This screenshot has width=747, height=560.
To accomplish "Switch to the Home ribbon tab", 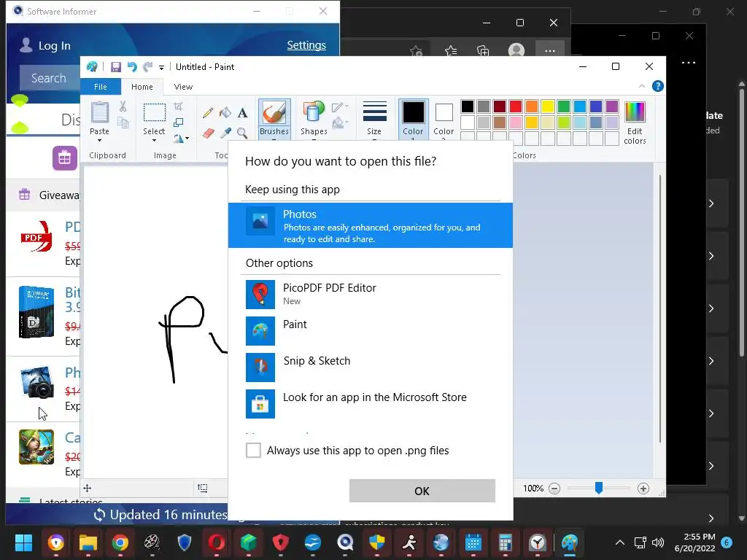I will tap(142, 87).
